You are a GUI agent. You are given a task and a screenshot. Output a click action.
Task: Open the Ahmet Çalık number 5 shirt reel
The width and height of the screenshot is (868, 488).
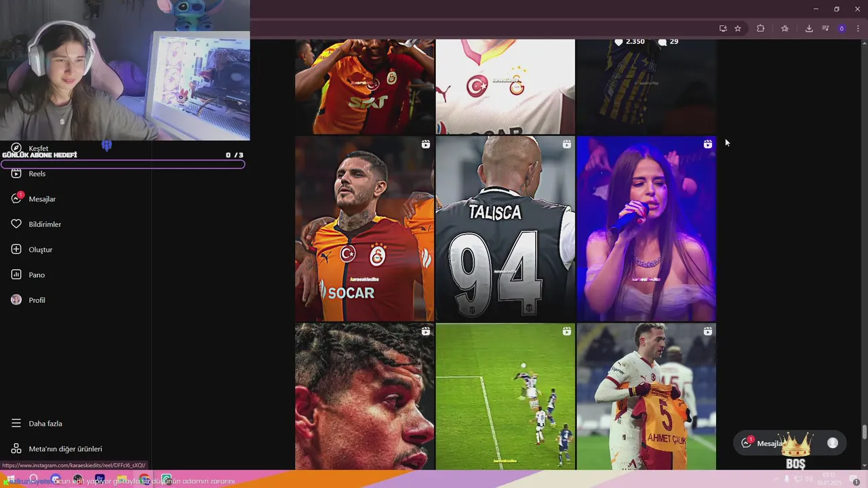[646, 396]
